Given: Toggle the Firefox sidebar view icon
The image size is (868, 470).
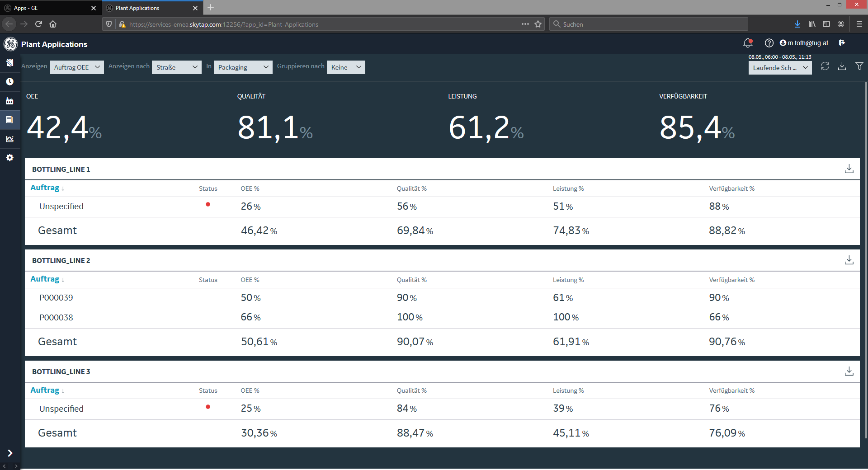Looking at the screenshot, I should tap(826, 24).
